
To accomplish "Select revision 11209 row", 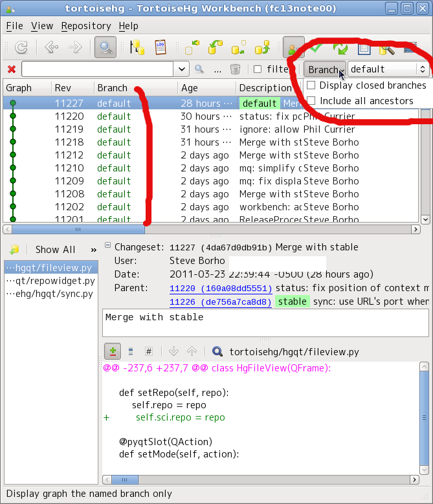I will (210, 181).
